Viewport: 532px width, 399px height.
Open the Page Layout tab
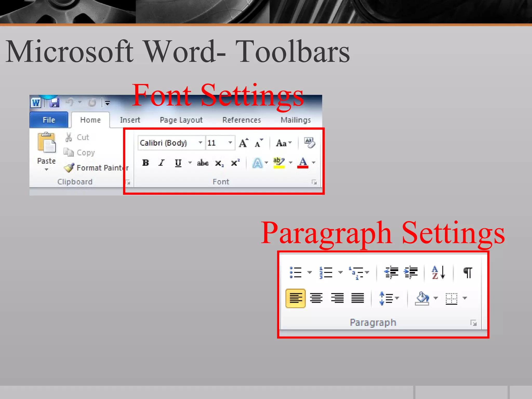[181, 120]
